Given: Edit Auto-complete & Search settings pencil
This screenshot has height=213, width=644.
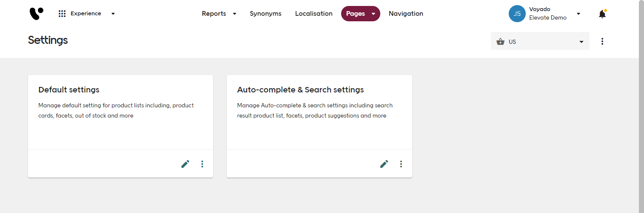Looking at the screenshot, I should 384,164.
